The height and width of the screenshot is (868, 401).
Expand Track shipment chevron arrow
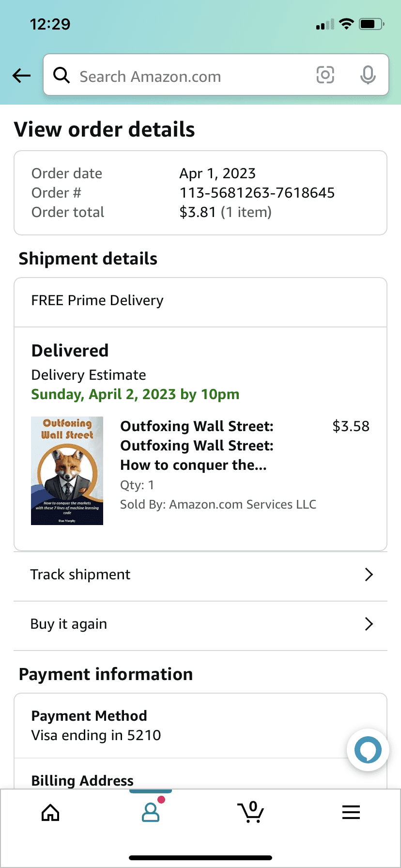tap(369, 574)
